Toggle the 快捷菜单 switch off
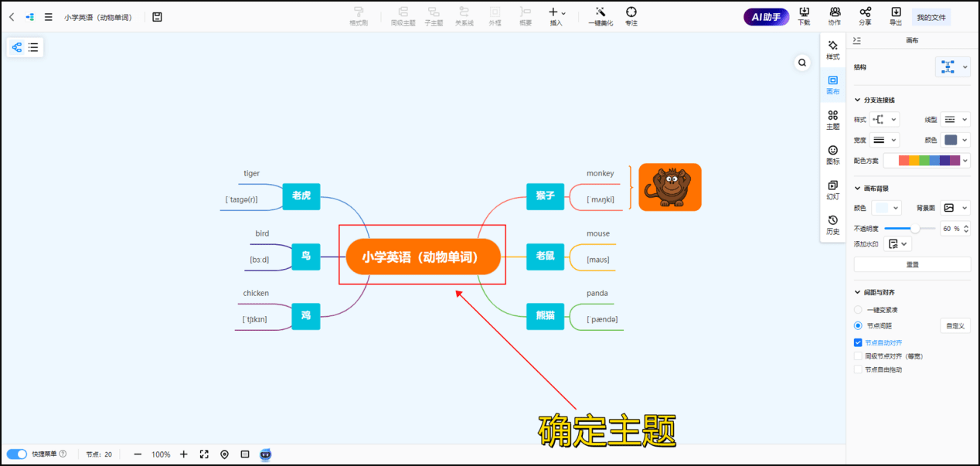The width and height of the screenshot is (980, 466). (15, 454)
